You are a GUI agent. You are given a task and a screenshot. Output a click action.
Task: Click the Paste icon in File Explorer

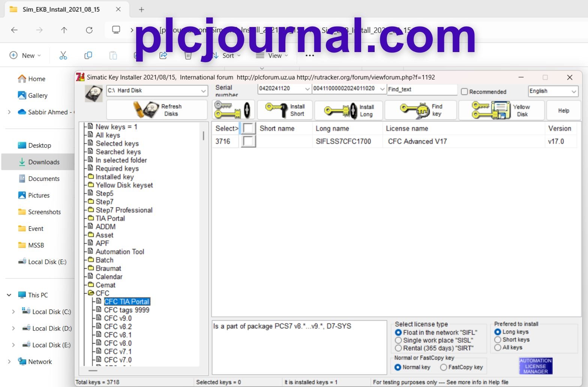point(113,55)
